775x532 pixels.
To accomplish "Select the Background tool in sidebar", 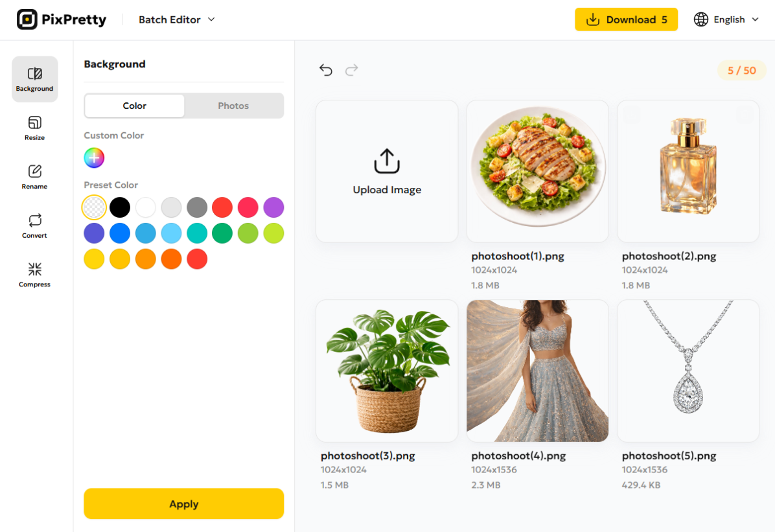I will (34, 79).
